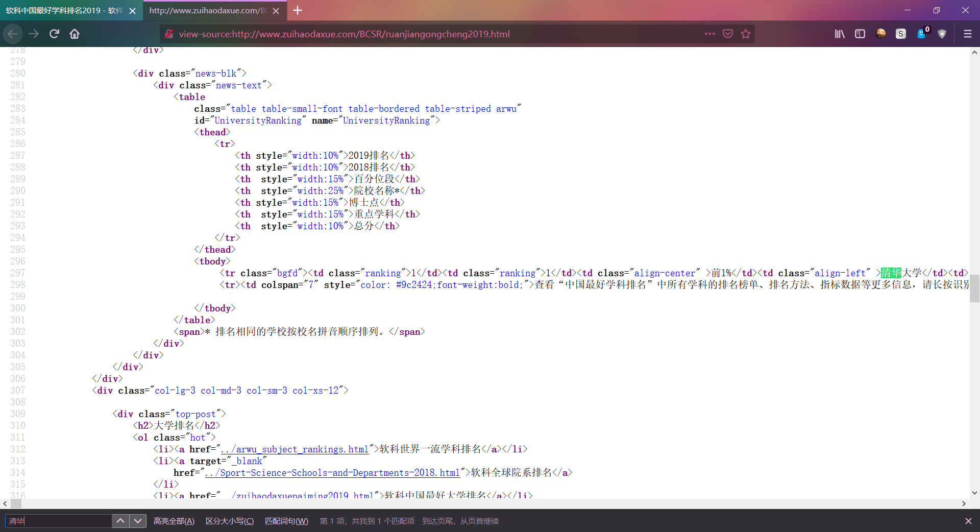Open the S extension icon
Viewport: 980px width, 532px height.
point(901,34)
